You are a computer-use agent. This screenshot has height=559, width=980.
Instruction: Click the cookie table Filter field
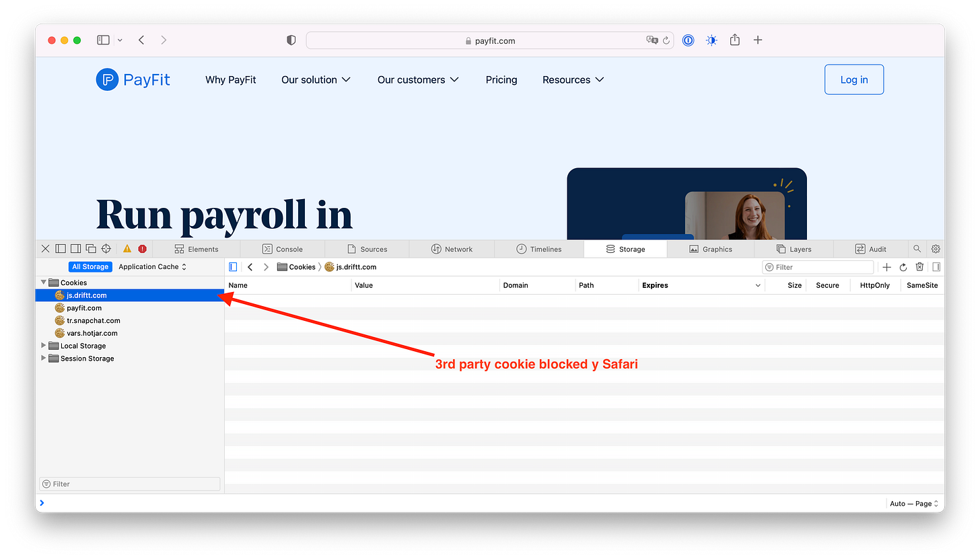click(818, 267)
